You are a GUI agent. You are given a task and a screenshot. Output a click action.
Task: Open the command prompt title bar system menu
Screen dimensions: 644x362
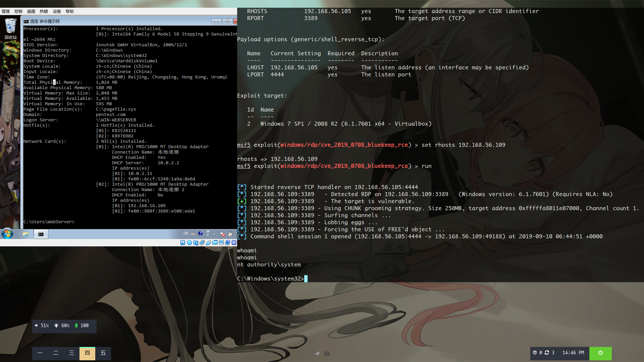26,21
